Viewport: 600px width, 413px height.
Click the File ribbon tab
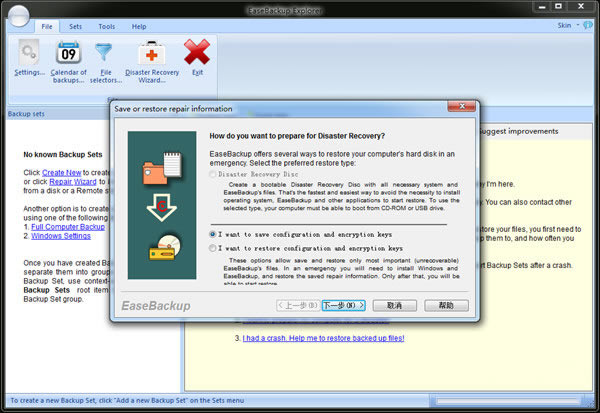coord(46,27)
